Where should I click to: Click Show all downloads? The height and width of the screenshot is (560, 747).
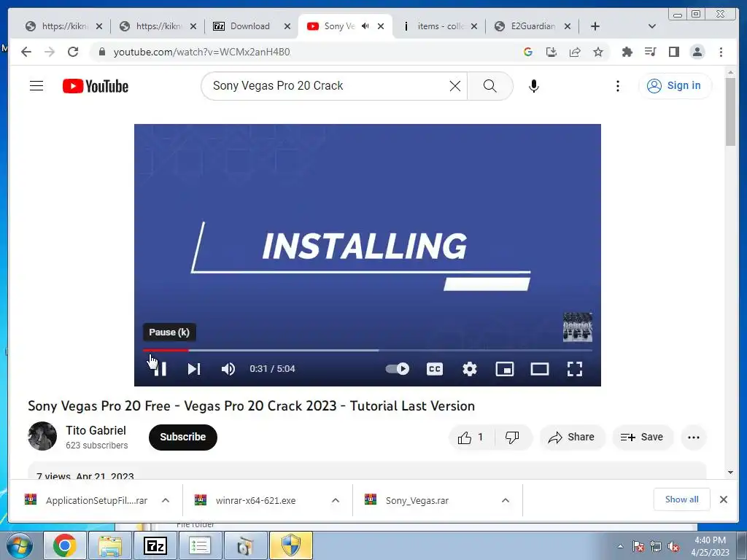pos(682,499)
